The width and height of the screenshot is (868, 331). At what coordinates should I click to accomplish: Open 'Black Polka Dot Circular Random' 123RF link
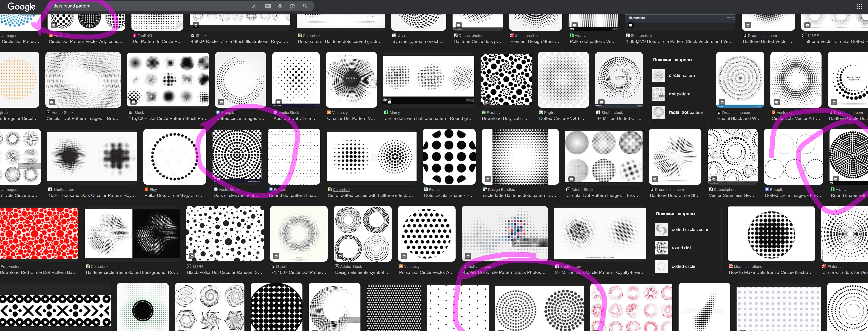pyautogui.click(x=224, y=272)
